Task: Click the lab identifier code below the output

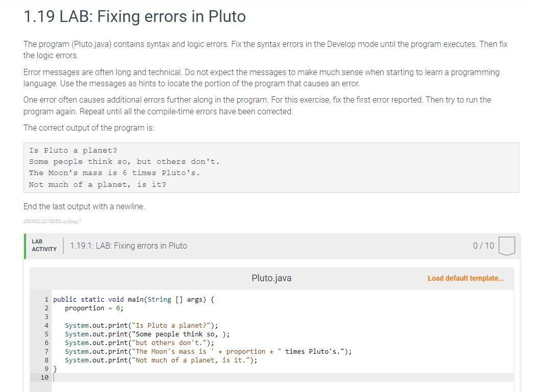Action: click(52, 221)
